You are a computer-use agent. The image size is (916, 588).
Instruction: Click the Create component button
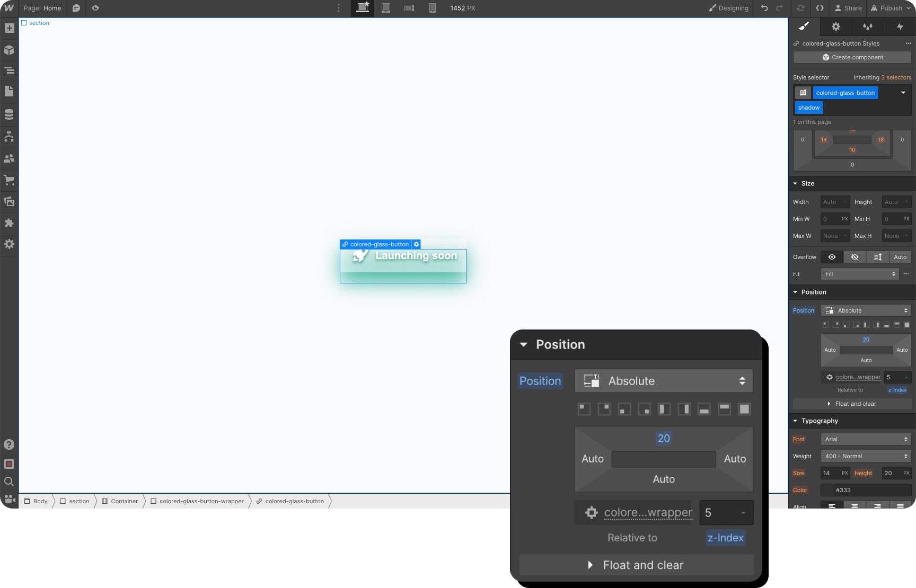click(x=851, y=57)
